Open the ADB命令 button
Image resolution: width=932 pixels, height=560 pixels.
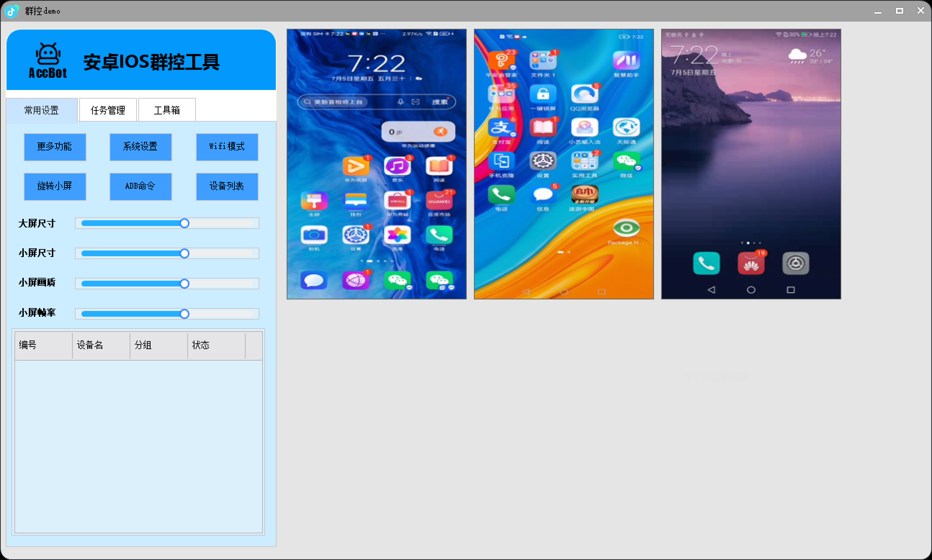[x=140, y=186]
